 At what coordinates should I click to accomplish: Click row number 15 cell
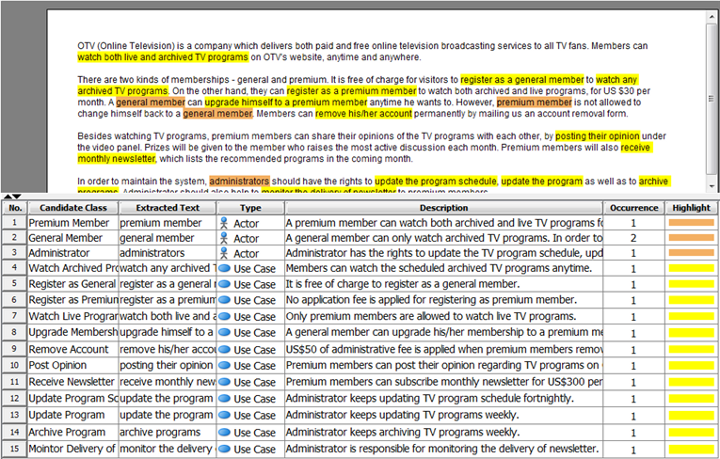coord(15,449)
